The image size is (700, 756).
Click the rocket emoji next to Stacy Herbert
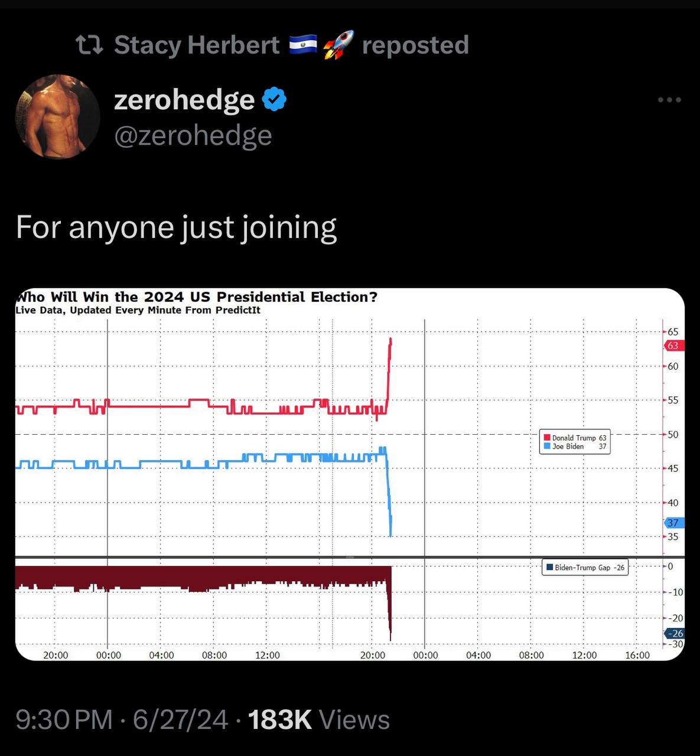pos(338,45)
